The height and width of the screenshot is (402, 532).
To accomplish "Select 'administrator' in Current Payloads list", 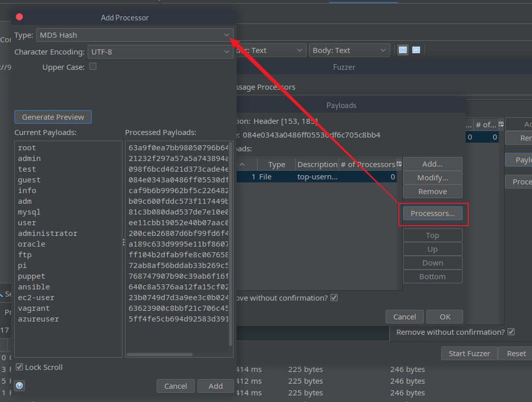I will click(x=47, y=233).
